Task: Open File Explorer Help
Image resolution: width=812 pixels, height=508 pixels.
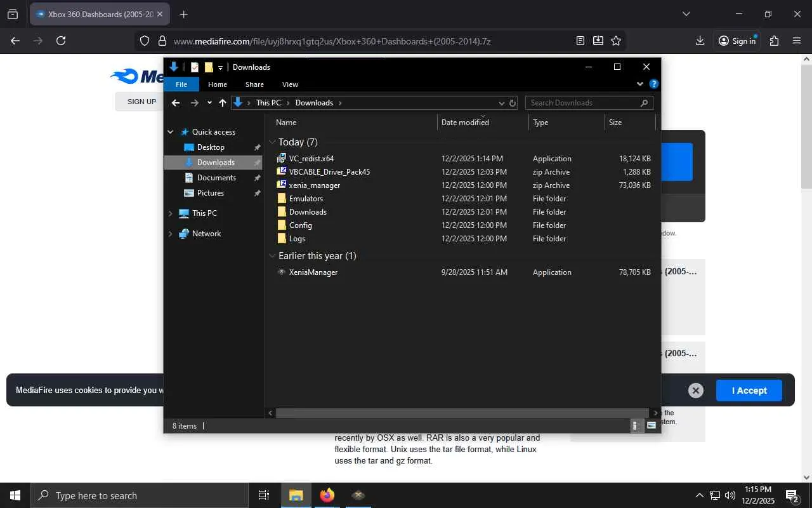Action: 654,84
